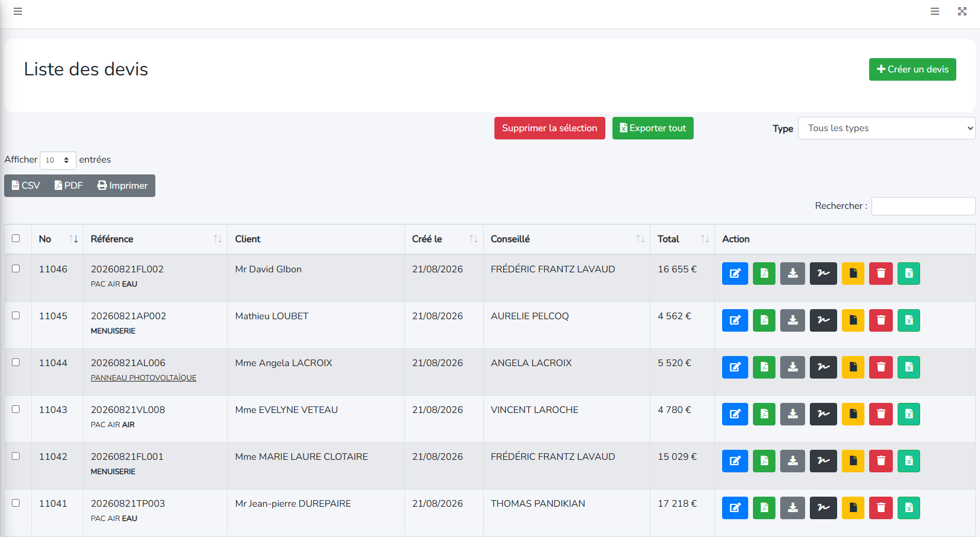The width and height of the screenshot is (980, 537).
Task: Sort quotes by Créé le date
Action: click(443, 239)
